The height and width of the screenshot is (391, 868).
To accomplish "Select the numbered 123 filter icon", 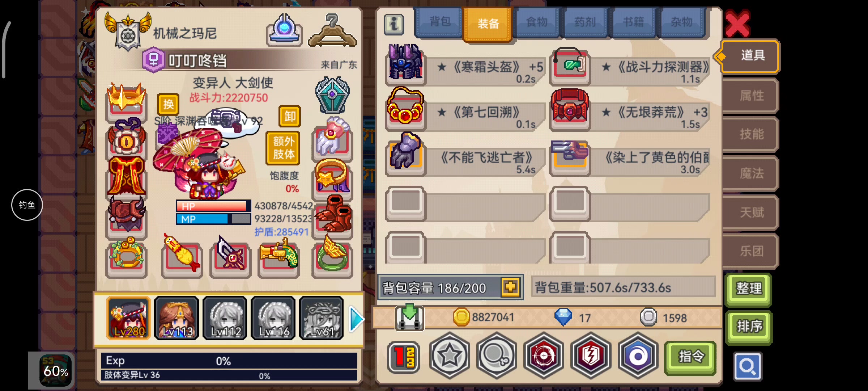I will click(x=404, y=357).
